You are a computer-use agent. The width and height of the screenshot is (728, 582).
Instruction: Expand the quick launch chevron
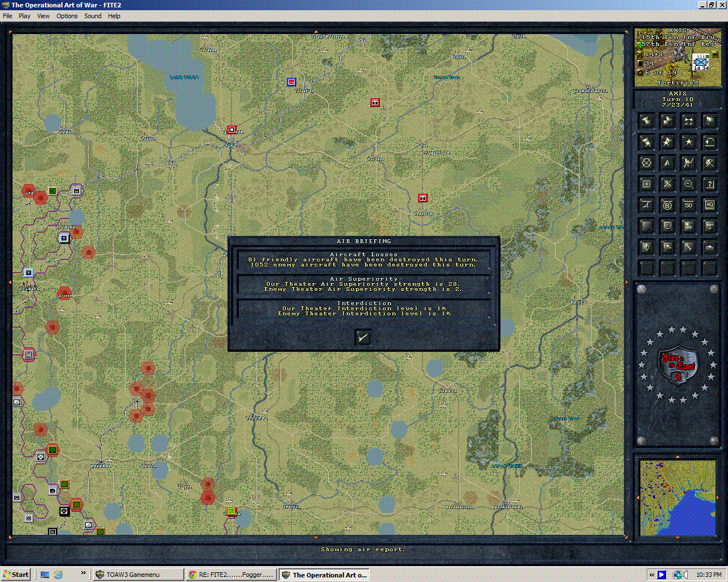[x=83, y=573]
